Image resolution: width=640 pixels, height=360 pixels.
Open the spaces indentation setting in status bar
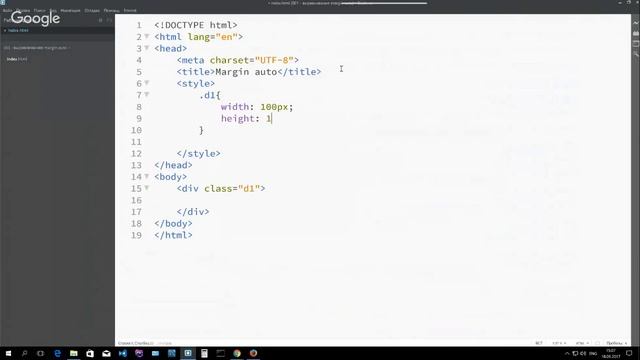point(616,343)
